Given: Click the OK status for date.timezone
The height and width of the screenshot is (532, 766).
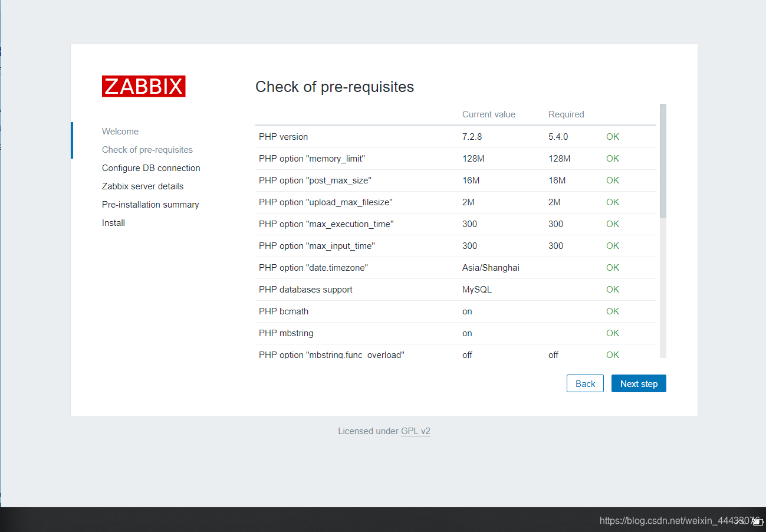Looking at the screenshot, I should pyautogui.click(x=613, y=268).
